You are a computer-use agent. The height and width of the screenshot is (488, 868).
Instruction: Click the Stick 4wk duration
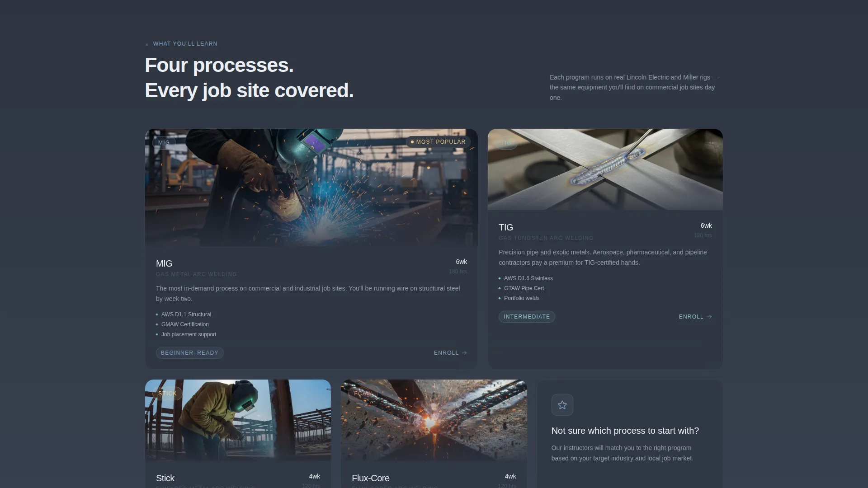click(x=314, y=477)
